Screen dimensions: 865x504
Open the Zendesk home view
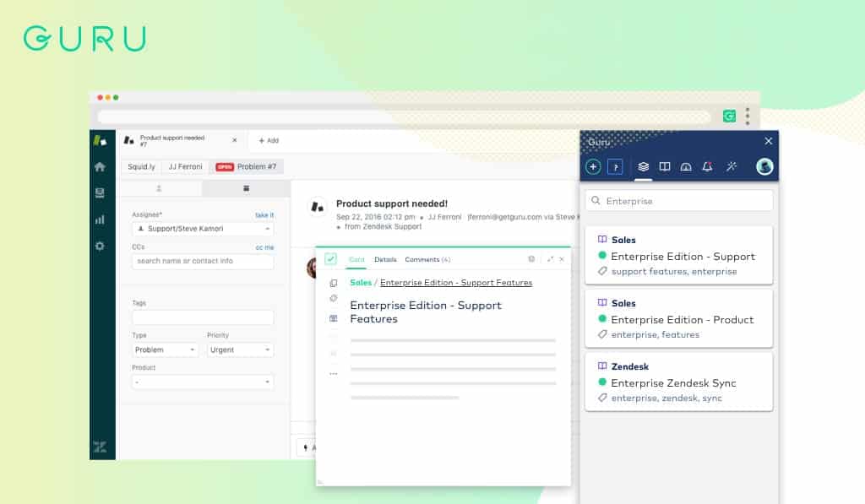pos(100,166)
